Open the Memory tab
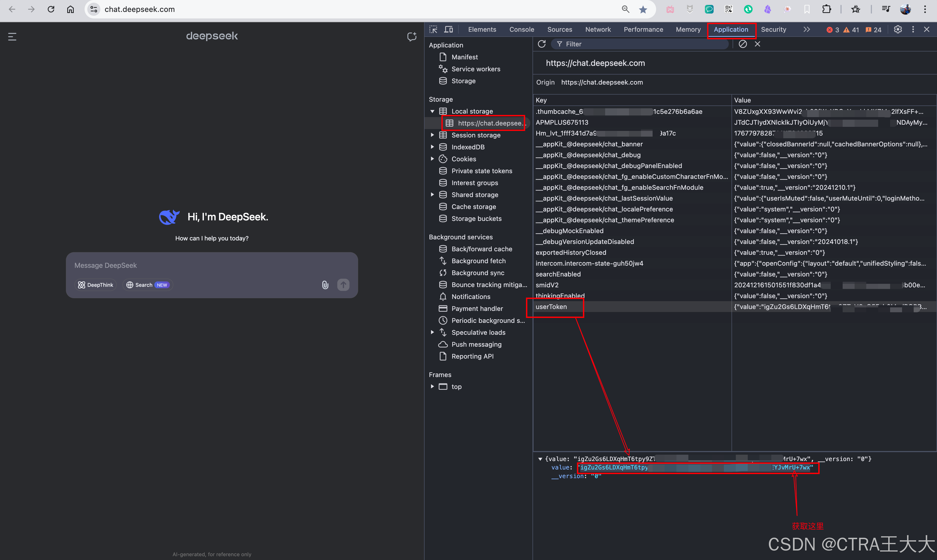 688,30
